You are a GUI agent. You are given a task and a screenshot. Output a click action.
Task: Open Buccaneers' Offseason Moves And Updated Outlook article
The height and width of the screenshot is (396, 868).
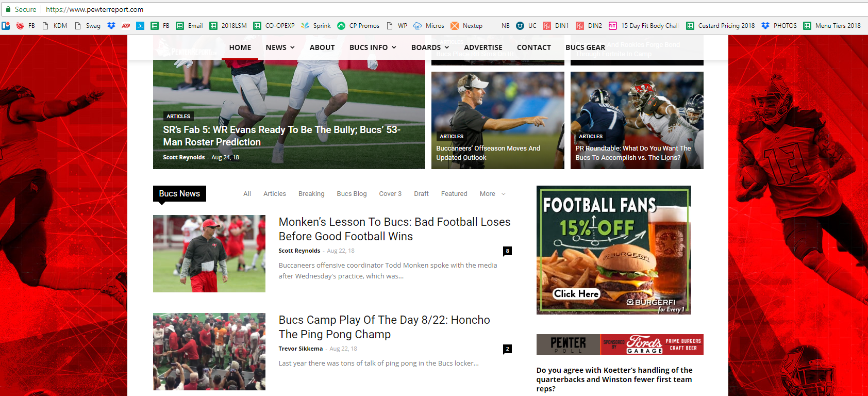(x=488, y=153)
